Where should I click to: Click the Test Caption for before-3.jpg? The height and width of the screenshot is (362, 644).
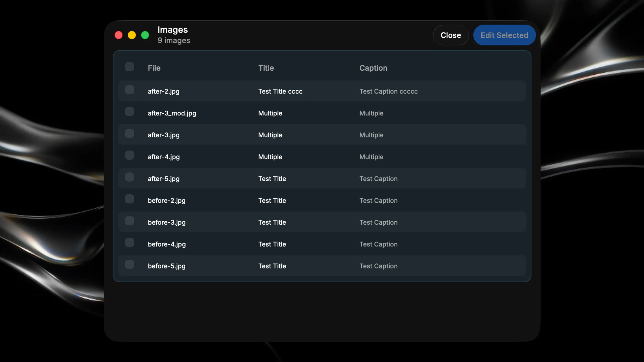coord(379,223)
